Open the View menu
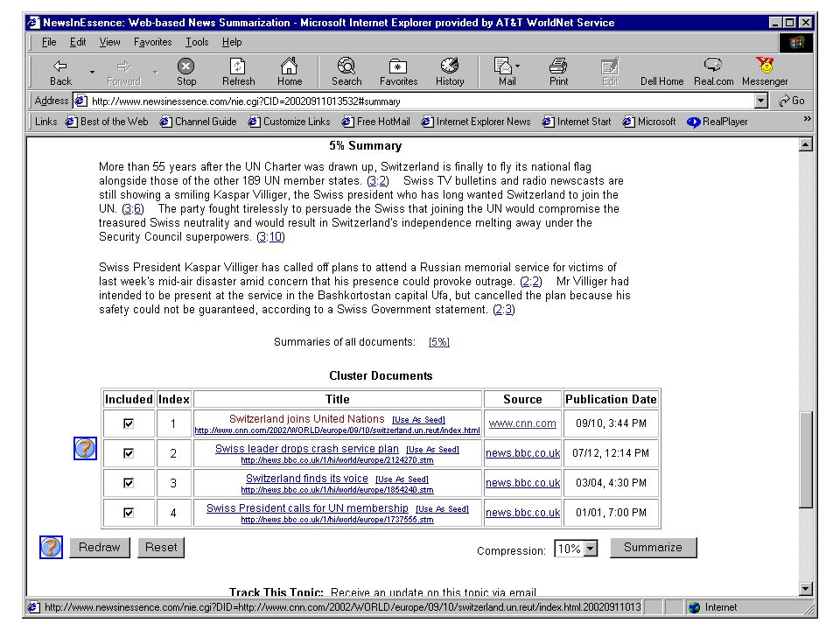840x630 pixels. point(110,42)
